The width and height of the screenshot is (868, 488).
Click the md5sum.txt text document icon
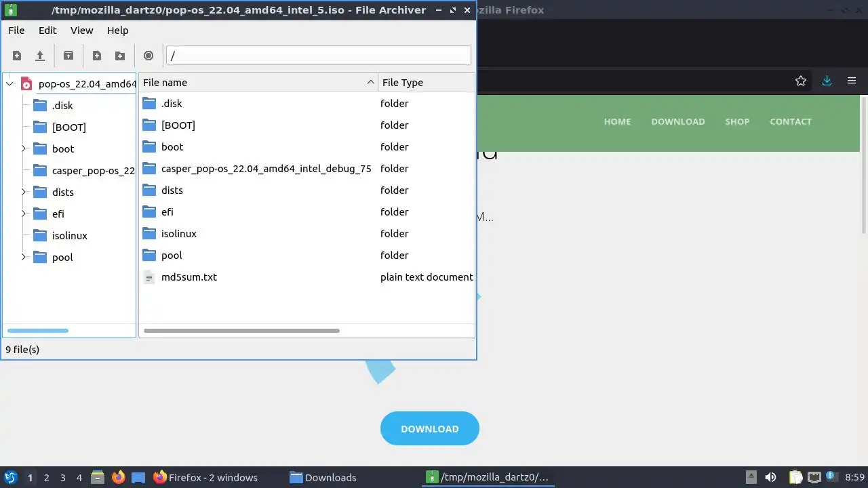pyautogui.click(x=149, y=277)
